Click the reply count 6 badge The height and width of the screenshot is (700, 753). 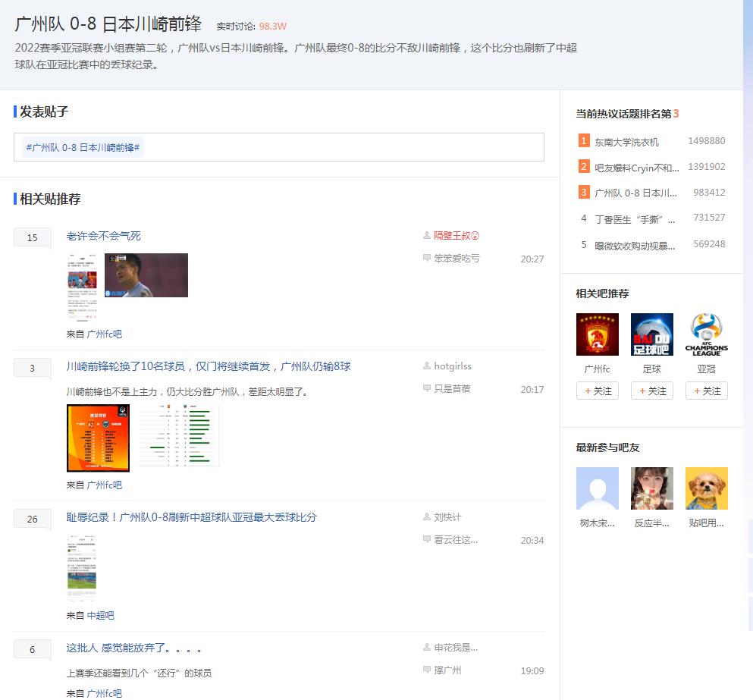[x=32, y=649]
